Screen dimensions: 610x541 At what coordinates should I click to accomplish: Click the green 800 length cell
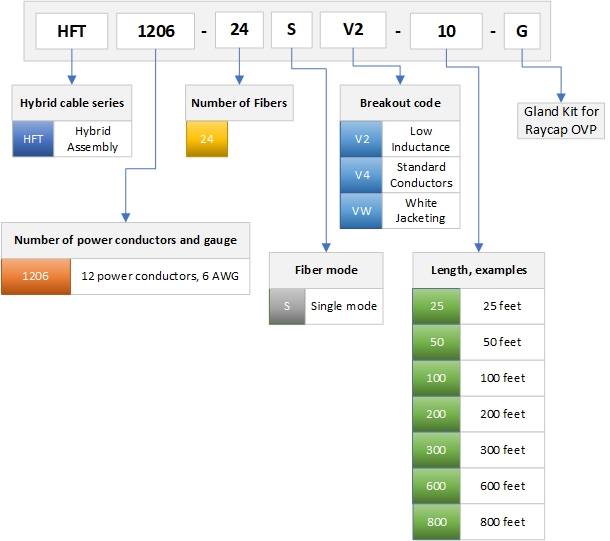coord(436,521)
